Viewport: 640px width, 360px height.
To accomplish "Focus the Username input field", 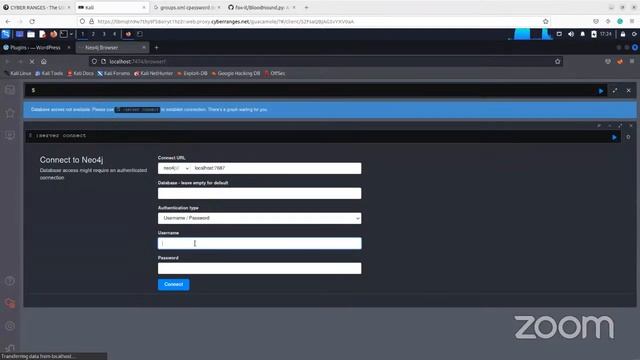I will [260, 244].
